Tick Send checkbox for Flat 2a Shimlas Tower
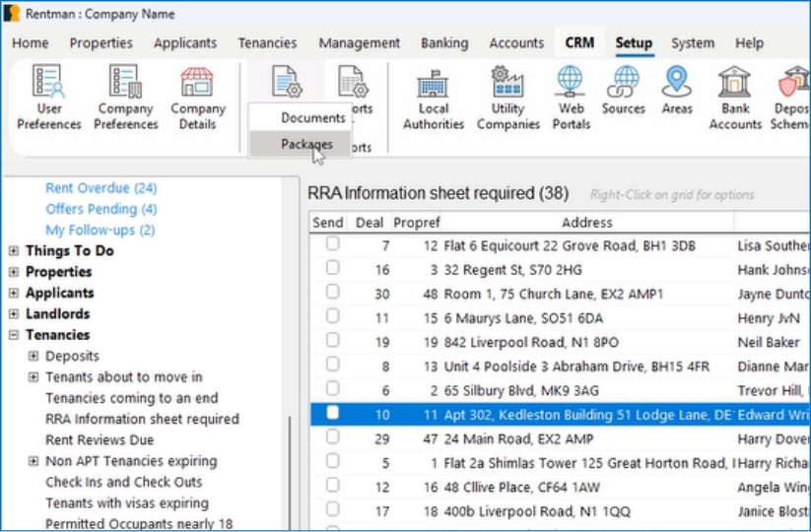Viewport: 811px width, 532px height. click(x=332, y=461)
